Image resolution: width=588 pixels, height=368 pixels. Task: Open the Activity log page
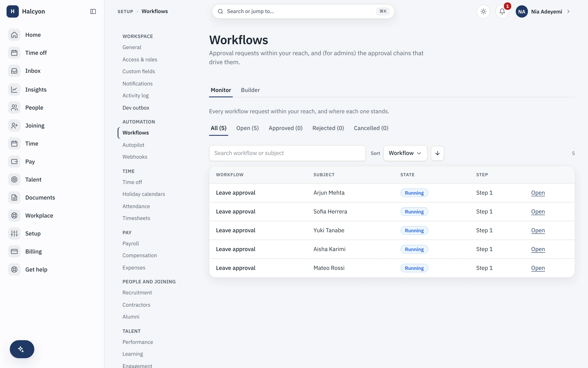click(136, 96)
